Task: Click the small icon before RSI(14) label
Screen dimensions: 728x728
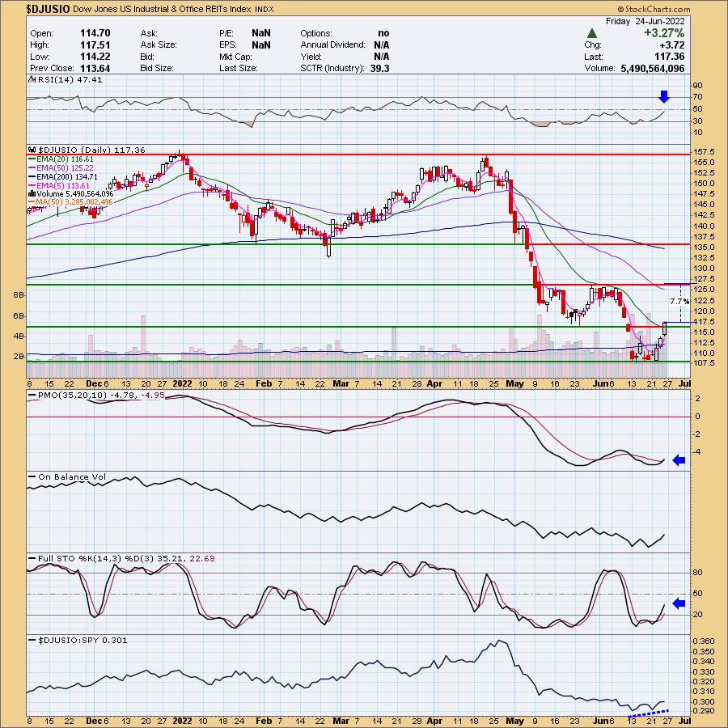Action: (x=32, y=79)
